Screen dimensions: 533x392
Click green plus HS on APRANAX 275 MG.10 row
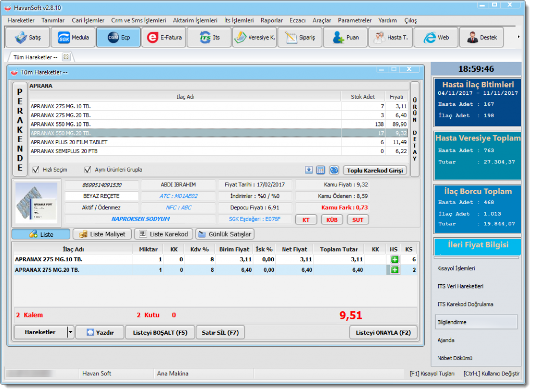395,259
